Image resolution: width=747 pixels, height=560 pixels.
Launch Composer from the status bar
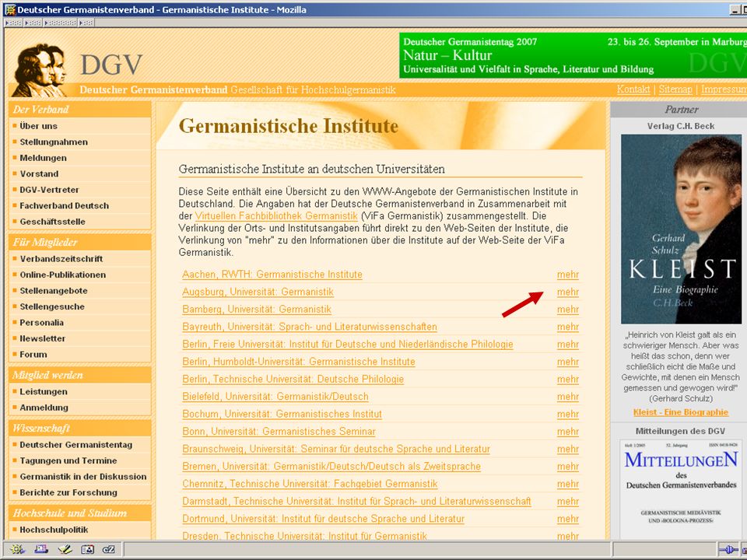(65, 549)
